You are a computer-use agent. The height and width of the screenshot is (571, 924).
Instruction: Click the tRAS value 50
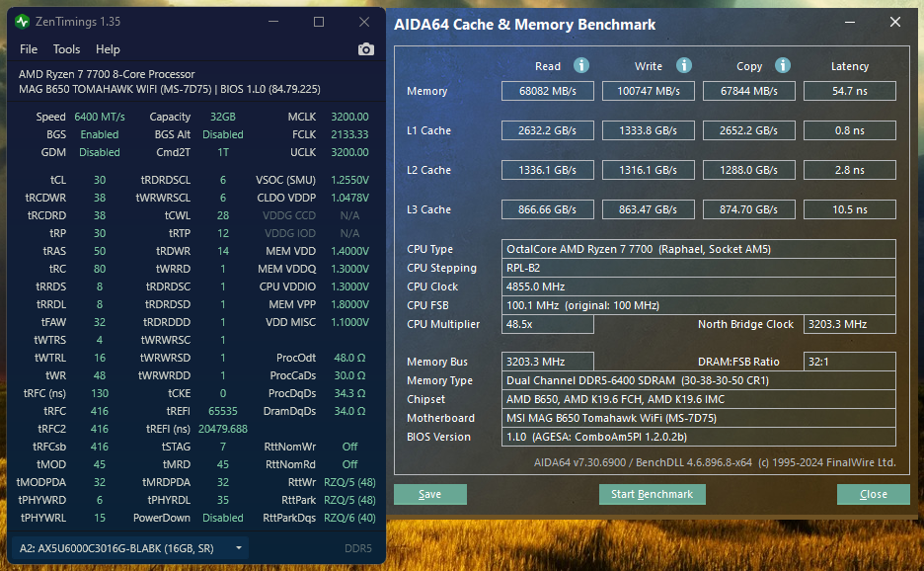100,251
